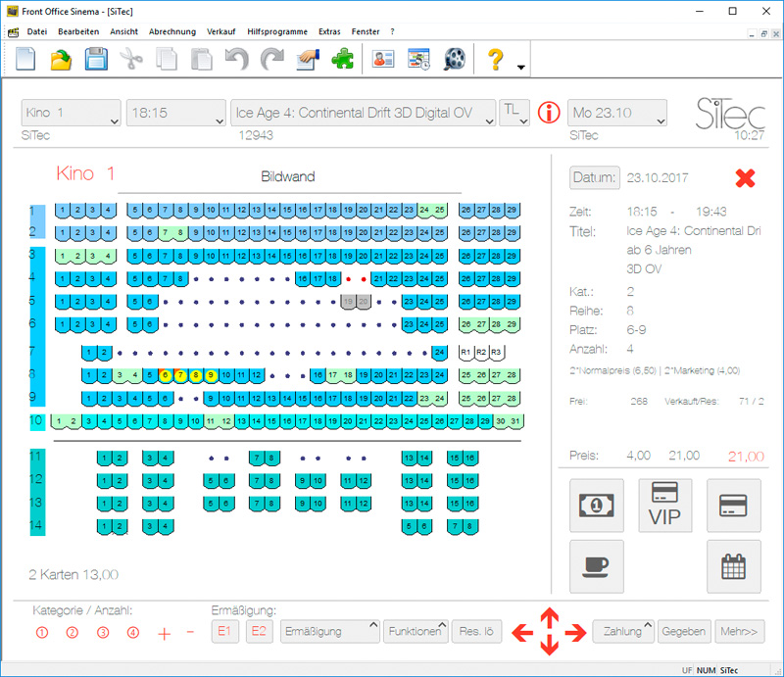Open the Kino 1 hall dropdown
The width and height of the screenshot is (784, 677).
(71, 114)
